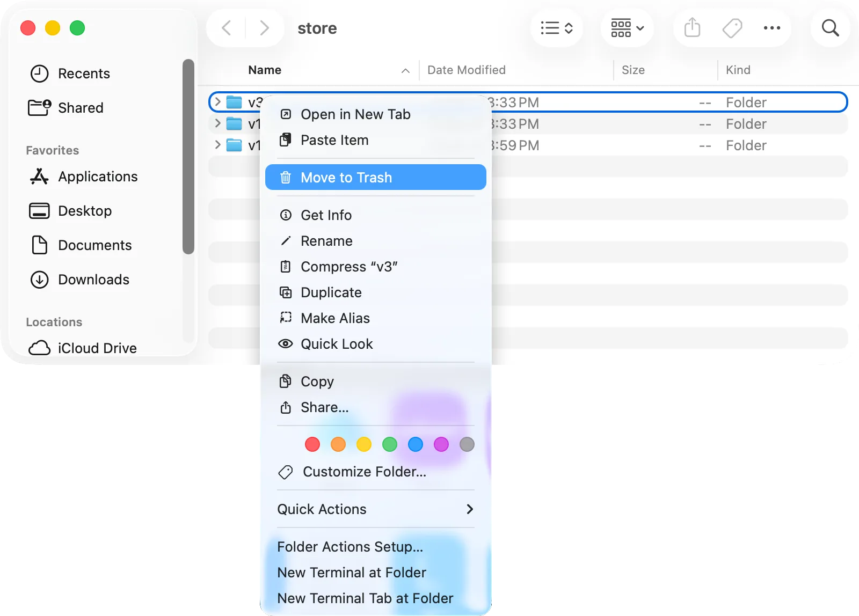
Task: Expand the folder modified at 3:59 PM
Action: [217, 145]
